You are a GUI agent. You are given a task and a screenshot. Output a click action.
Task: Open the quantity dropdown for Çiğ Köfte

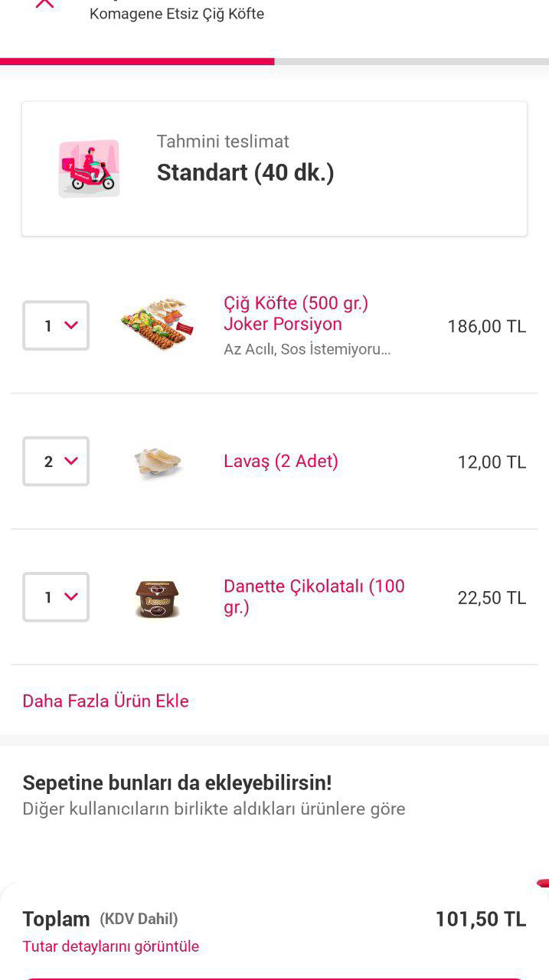coord(55,325)
